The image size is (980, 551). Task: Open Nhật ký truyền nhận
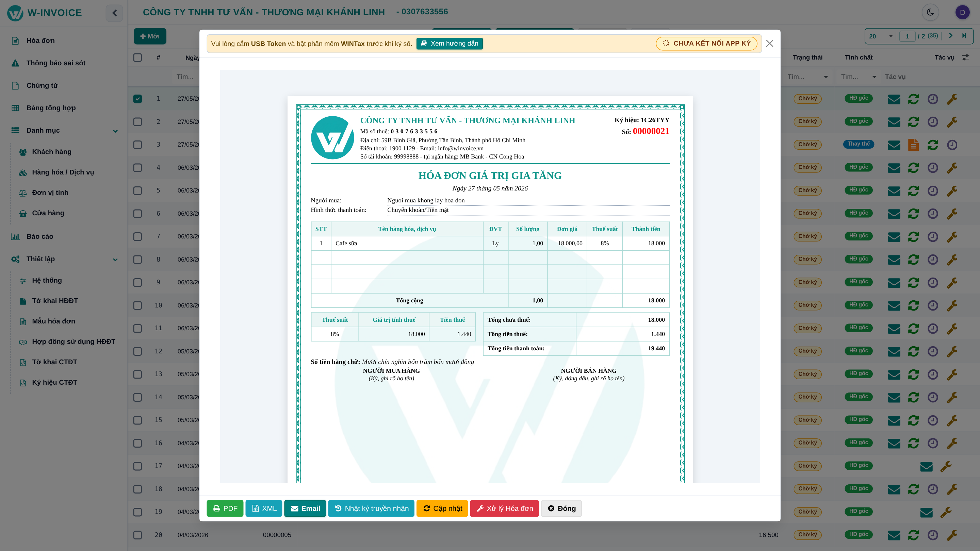click(x=371, y=508)
